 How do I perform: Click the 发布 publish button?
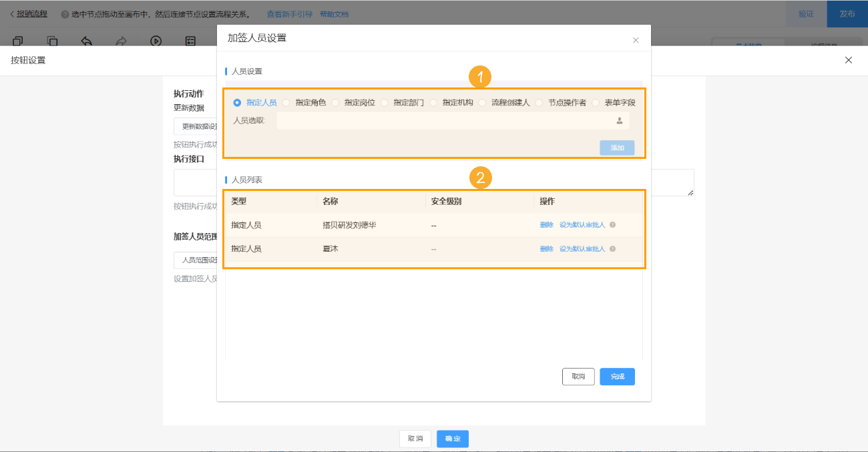[x=847, y=13]
